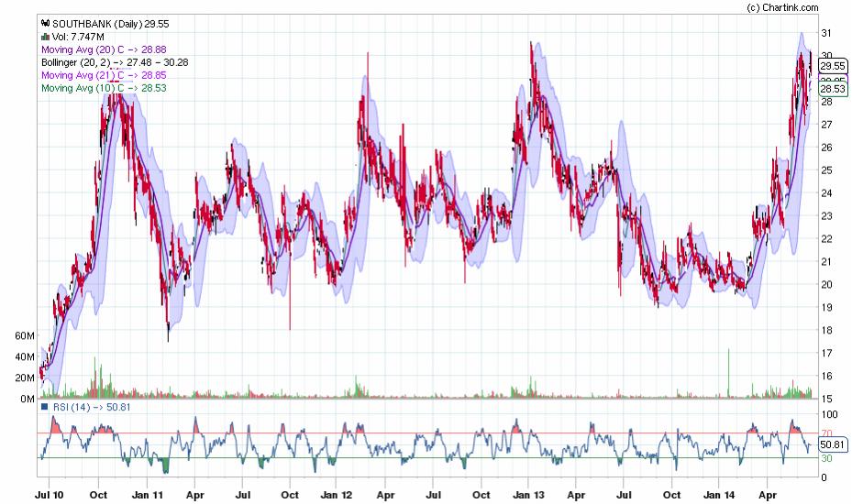
Task: Click the 19 price axis label
Action: (x=826, y=307)
